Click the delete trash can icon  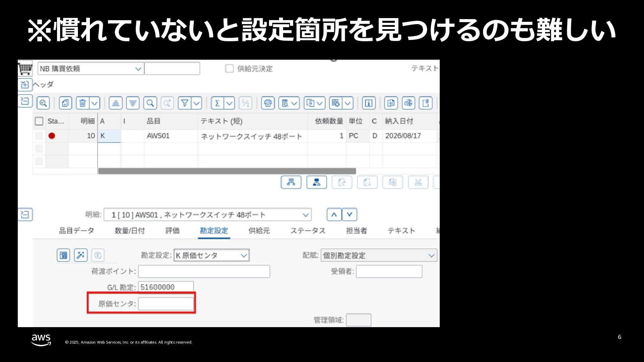[83, 103]
